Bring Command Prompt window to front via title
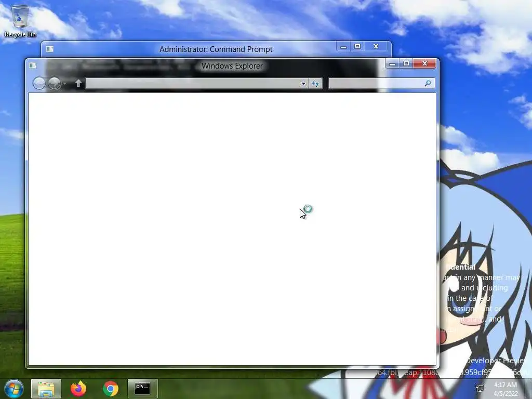 pos(216,49)
